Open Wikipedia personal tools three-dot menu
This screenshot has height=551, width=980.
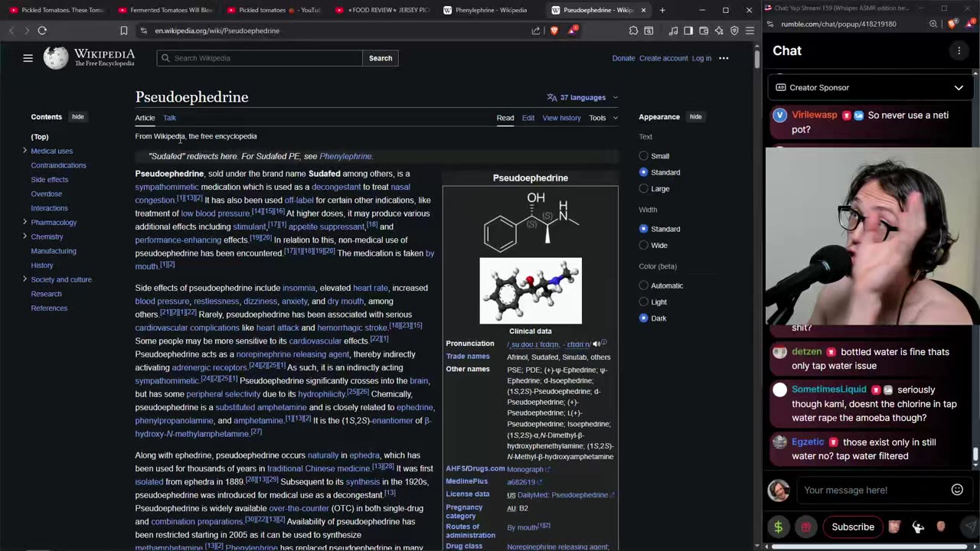click(724, 58)
